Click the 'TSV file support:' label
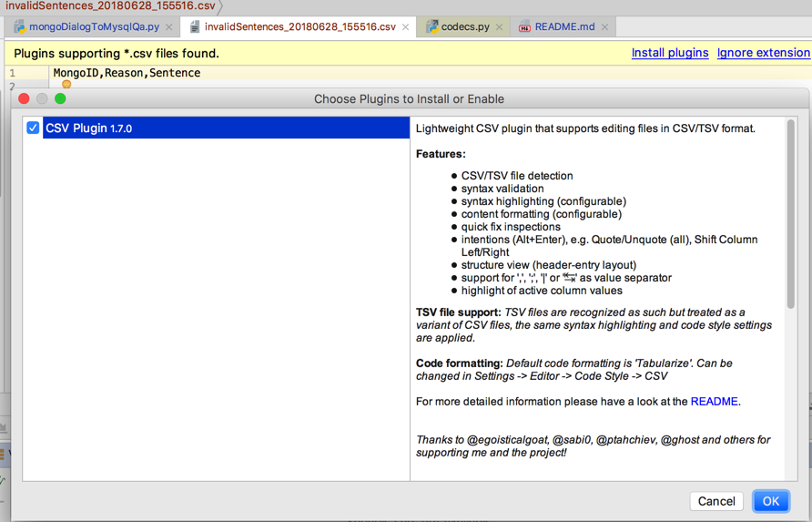 pyautogui.click(x=458, y=312)
